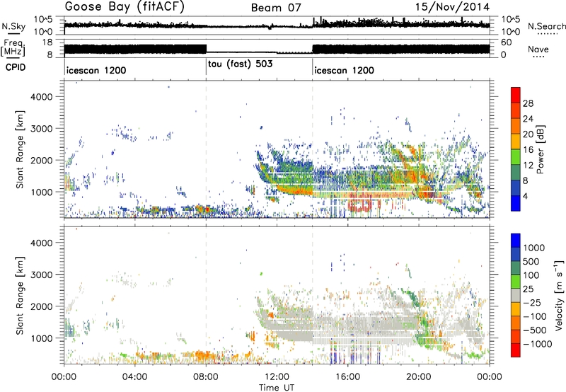Click the '4000' range tick on power panel

(42, 97)
